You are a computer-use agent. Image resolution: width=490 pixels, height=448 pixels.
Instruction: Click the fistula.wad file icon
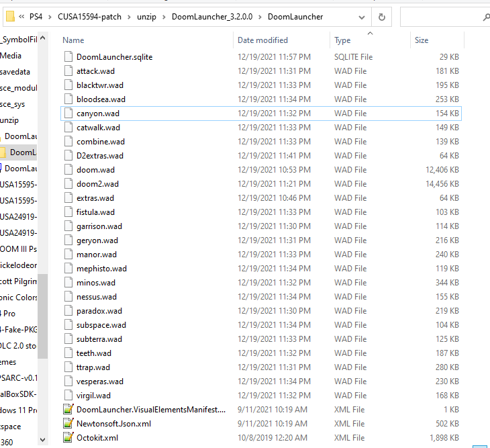point(68,212)
